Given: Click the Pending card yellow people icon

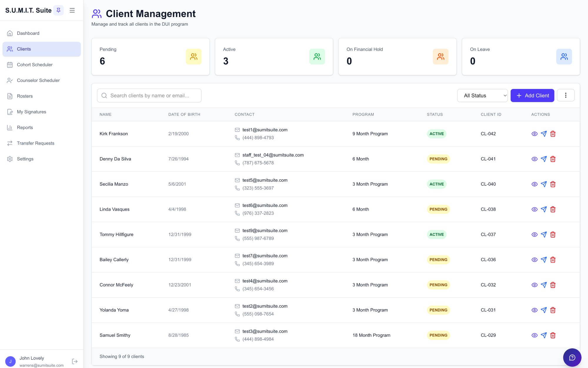Looking at the screenshot, I should point(193,57).
